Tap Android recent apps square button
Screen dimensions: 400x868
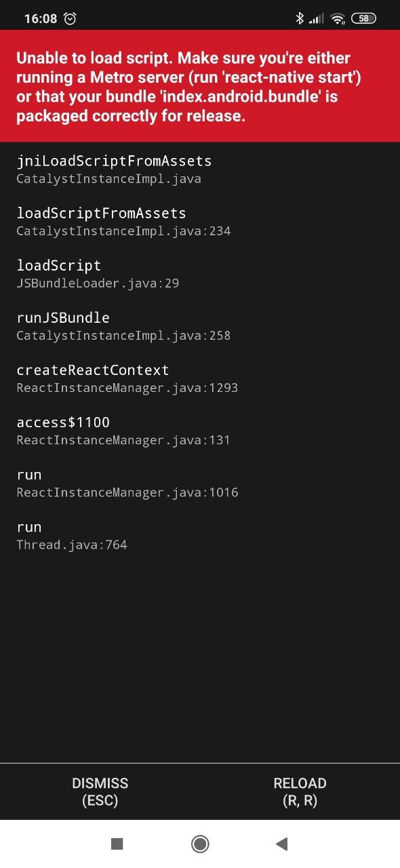(117, 844)
